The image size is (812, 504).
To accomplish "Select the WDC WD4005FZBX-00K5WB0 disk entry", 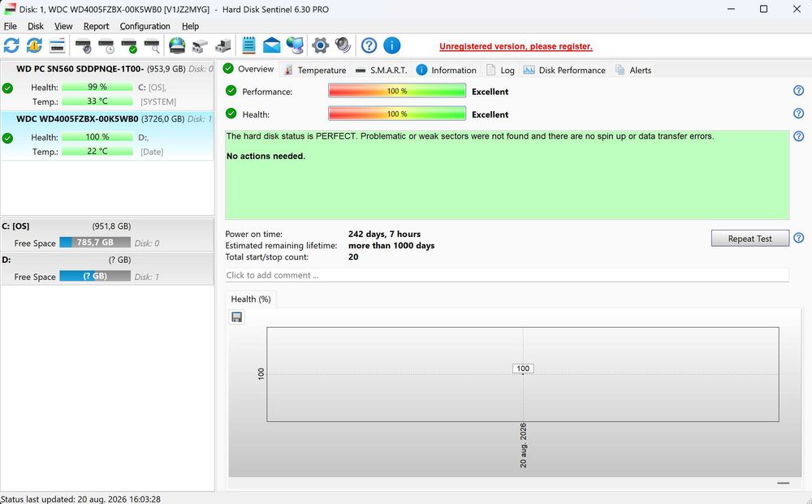I will [x=107, y=135].
